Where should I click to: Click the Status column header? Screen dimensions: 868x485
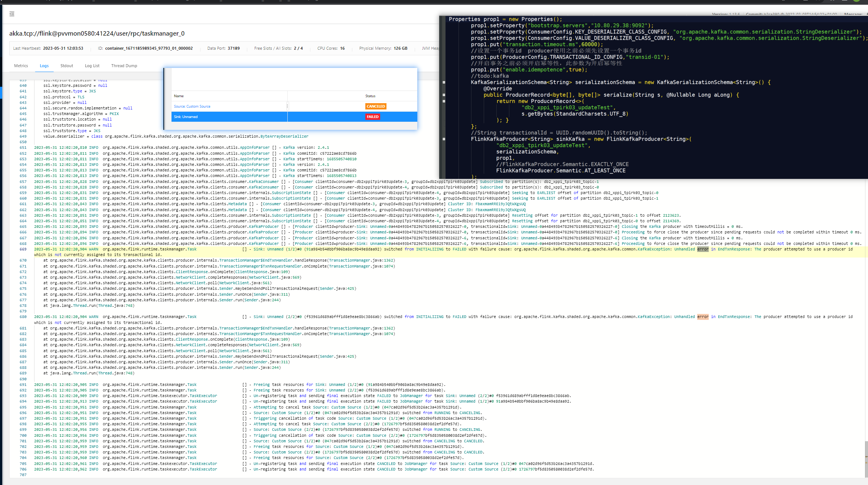coord(370,96)
